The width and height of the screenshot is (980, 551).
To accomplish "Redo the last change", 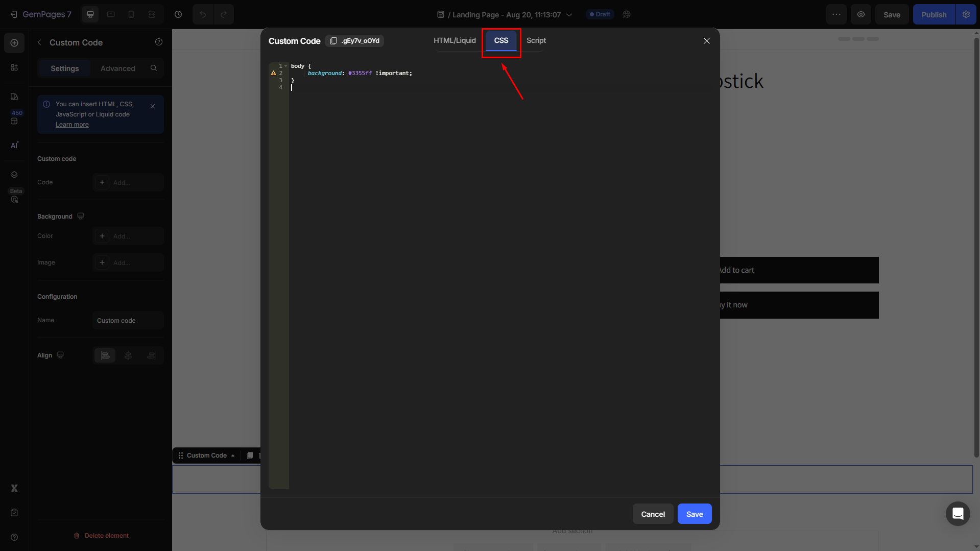I will [x=224, y=14].
